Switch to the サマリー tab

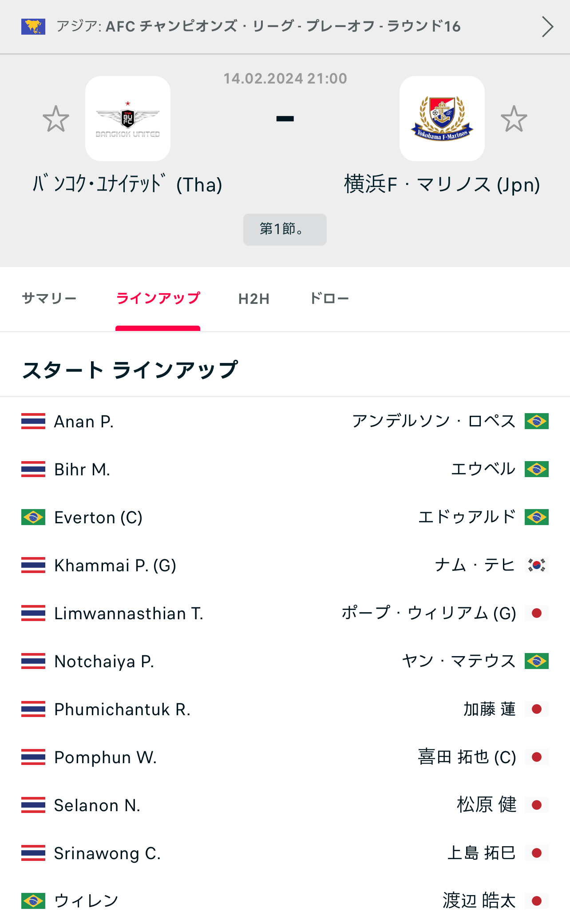[49, 299]
